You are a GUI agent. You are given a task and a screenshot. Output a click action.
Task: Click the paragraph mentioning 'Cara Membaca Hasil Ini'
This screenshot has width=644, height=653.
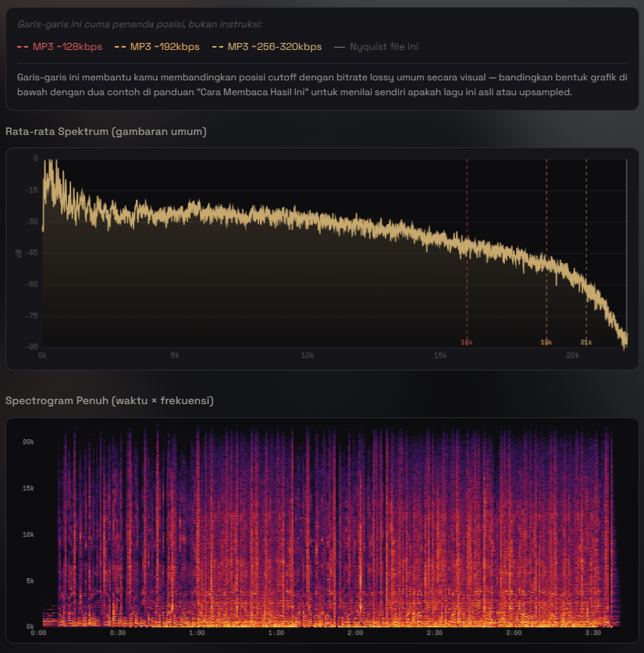click(x=322, y=84)
